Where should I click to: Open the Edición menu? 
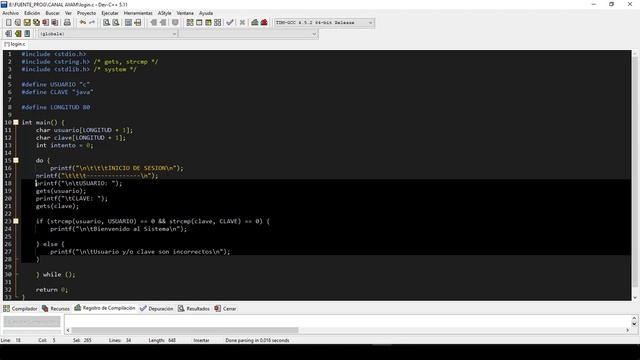pos(32,13)
